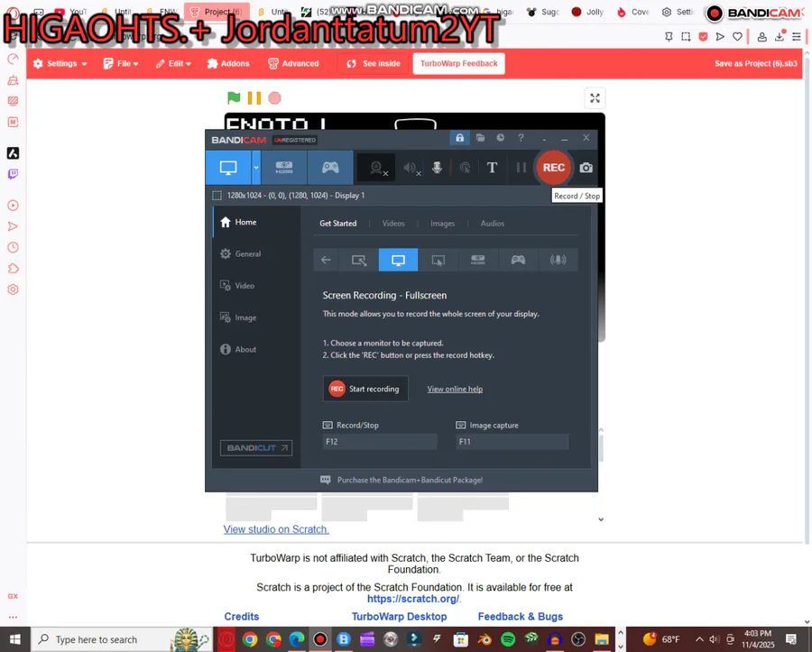Click the Bandicam lock icon
812x652 pixels.
(x=459, y=138)
